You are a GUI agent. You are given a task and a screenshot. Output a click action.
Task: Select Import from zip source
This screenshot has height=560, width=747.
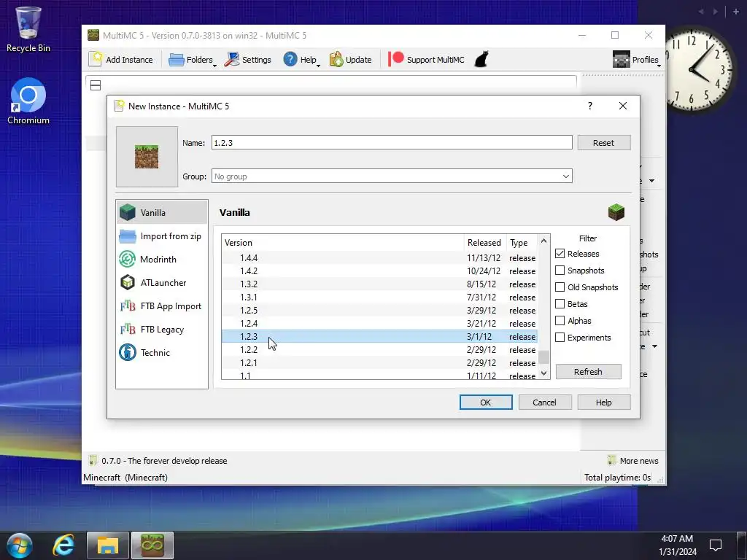point(162,236)
